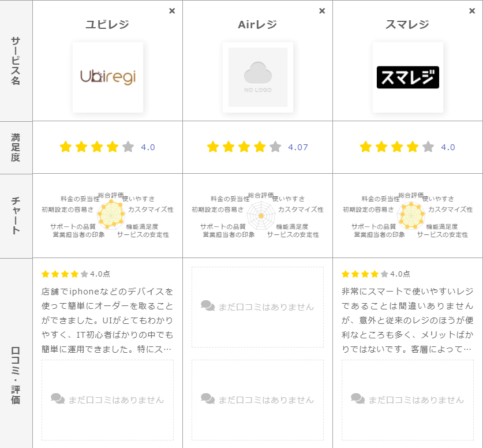Image resolution: width=483 pixels, height=448 pixels.
Task: Click the スマレジ black logo image
Action: (x=407, y=77)
